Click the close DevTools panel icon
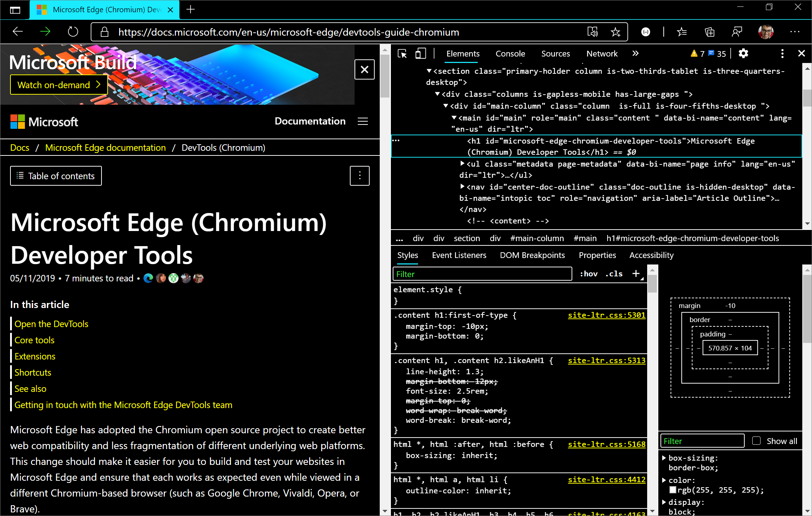Screen dimensions: 812x516 (x=801, y=53)
